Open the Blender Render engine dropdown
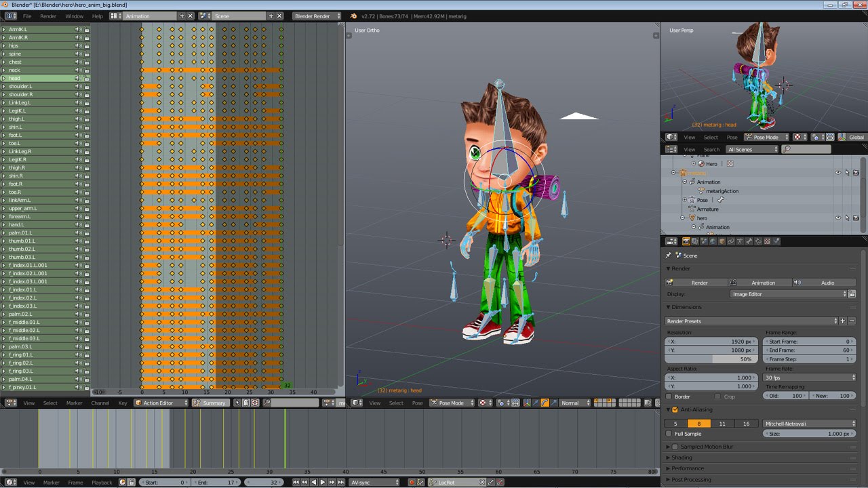868x488 pixels. point(317,16)
